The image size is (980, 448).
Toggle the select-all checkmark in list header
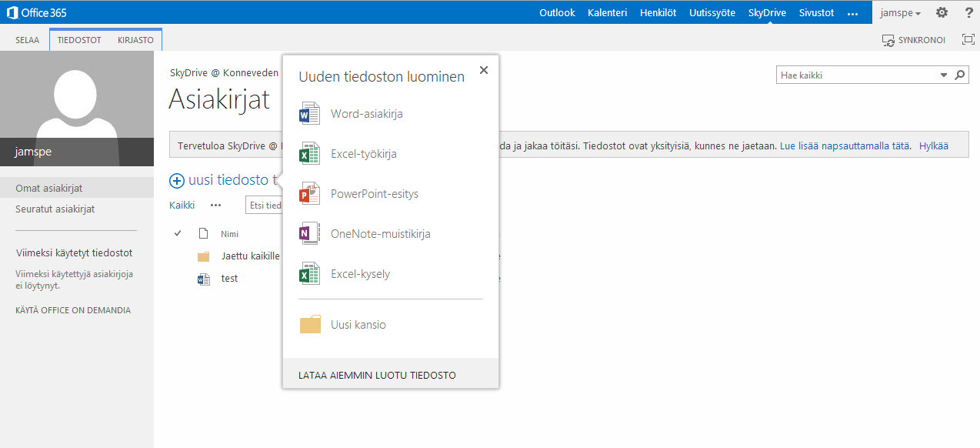(x=178, y=233)
